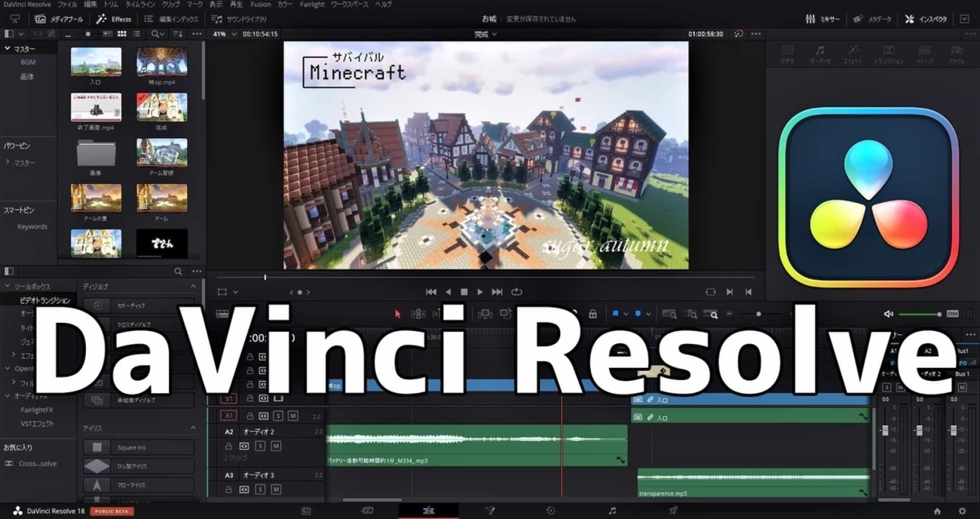The width and height of the screenshot is (980, 519).
Task: Switch media pool to thumbnail view
Action: tap(123, 34)
